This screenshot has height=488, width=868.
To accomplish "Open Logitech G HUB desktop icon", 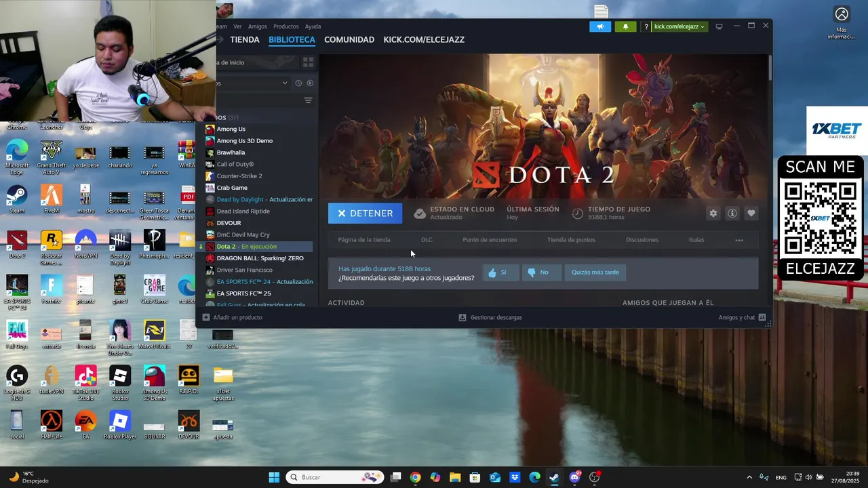I will (x=17, y=383).
